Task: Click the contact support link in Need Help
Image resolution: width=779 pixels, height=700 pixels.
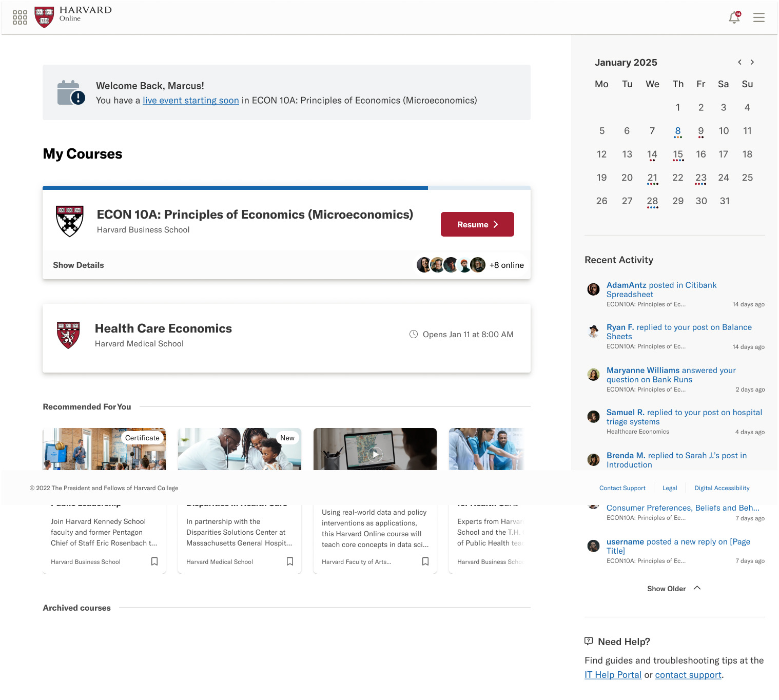Action: [x=688, y=675]
